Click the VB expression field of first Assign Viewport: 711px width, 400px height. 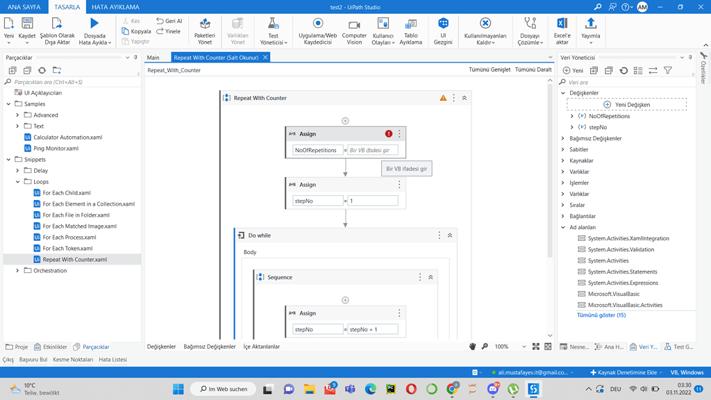[x=372, y=150]
